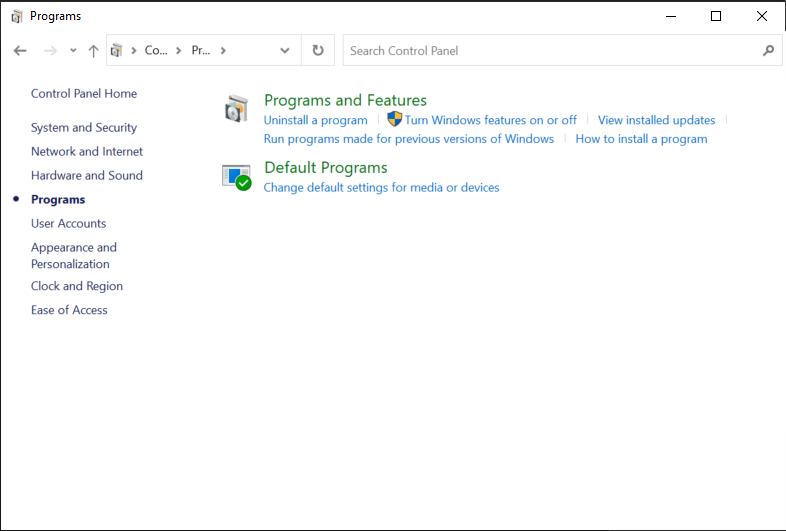
Task: Open the Recent locations dropdown arrow
Action: tap(73, 51)
